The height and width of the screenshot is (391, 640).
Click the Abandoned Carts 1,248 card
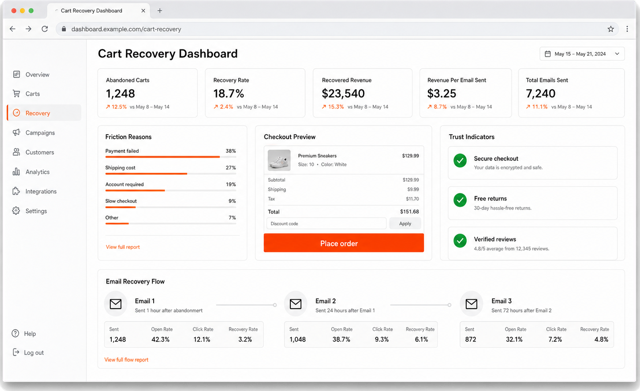click(147, 93)
